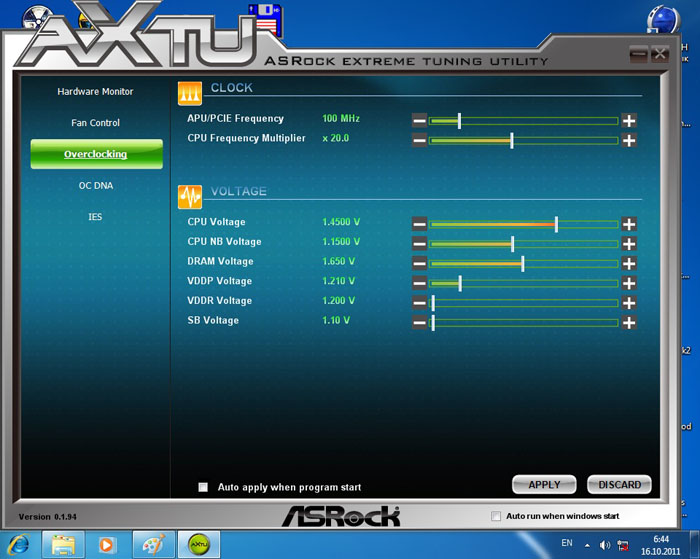This screenshot has height=559, width=700.
Task: Increase APU/PCIE Frequency with plus button
Action: pyautogui.click(x=629, y=121)
